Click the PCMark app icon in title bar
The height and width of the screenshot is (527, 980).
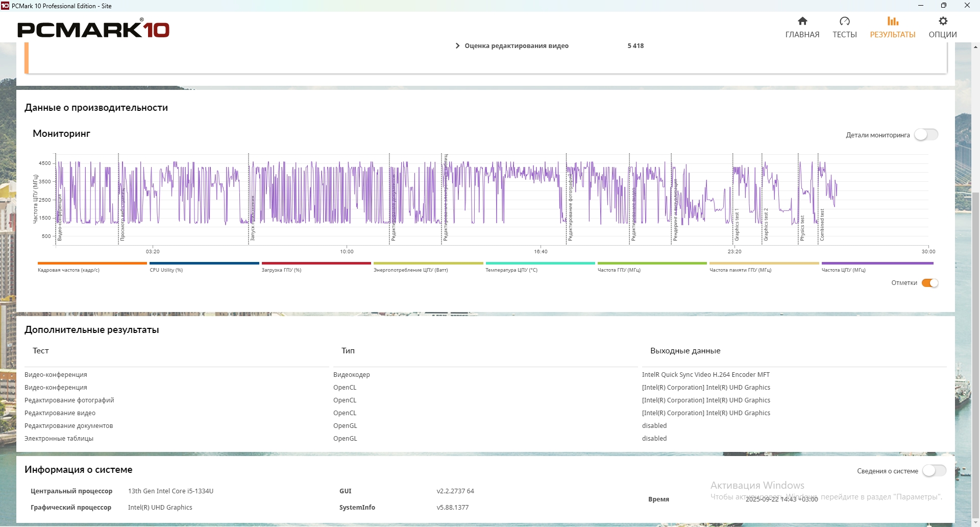click(6, 6)
